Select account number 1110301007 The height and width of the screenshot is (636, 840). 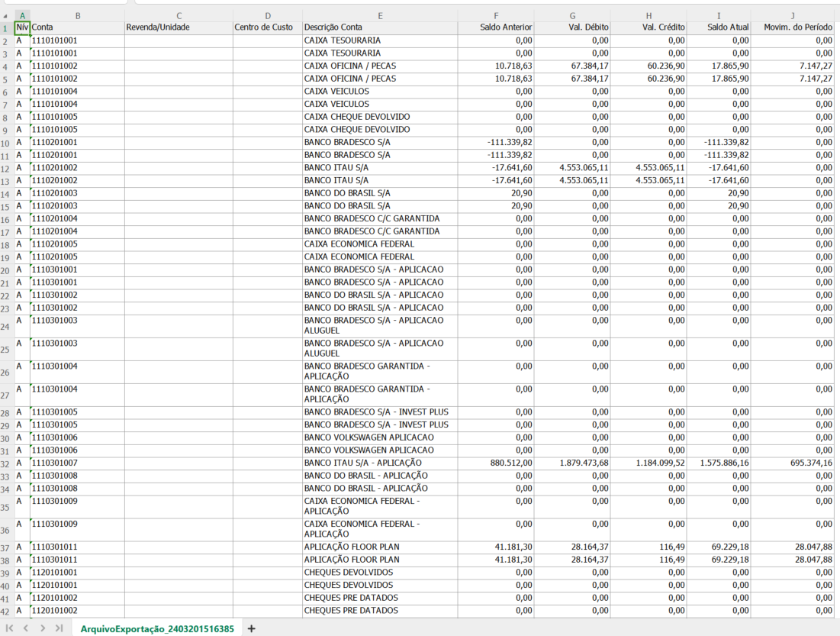pos(78,463)
